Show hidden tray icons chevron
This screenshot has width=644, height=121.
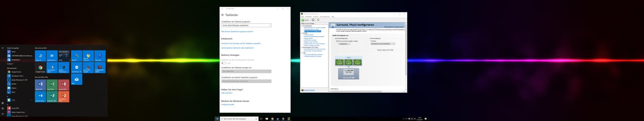pos(404,119)
